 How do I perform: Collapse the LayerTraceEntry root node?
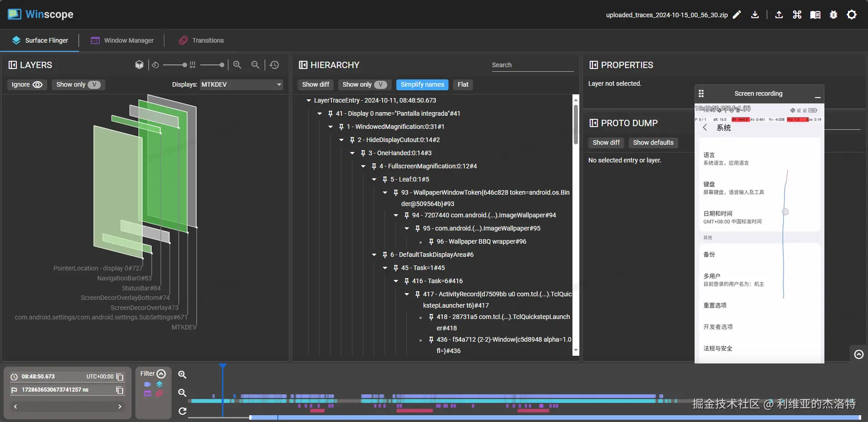coord(309,100)
